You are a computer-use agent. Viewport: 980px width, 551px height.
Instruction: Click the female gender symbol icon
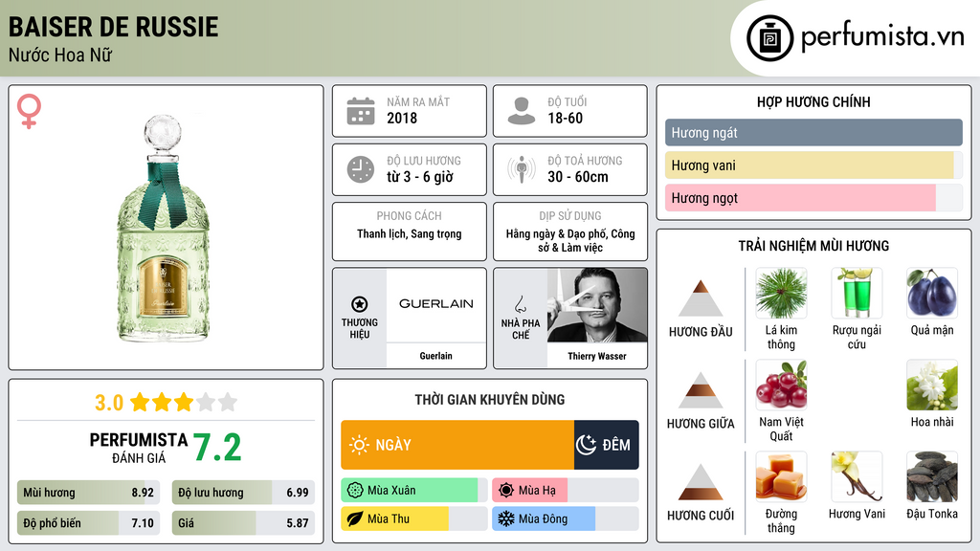pos(30,112)
